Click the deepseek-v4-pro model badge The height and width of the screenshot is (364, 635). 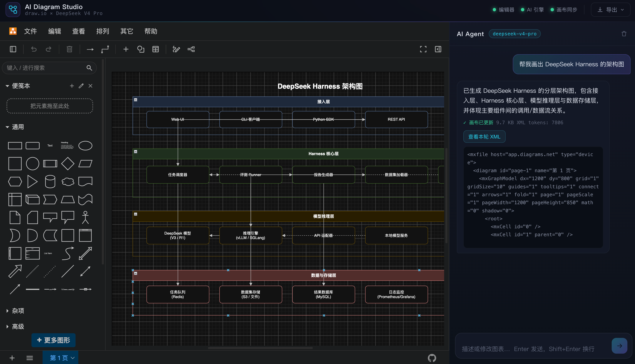pos(514,34)
